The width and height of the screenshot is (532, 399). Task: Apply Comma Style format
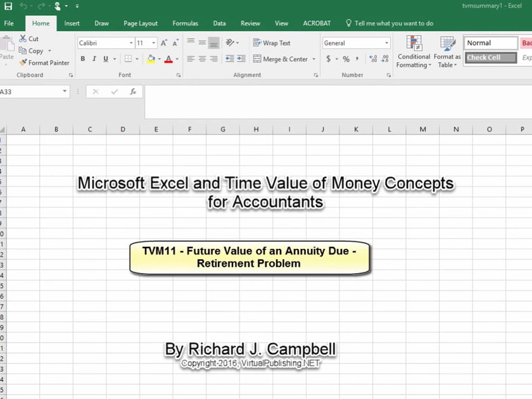(357, 59)
